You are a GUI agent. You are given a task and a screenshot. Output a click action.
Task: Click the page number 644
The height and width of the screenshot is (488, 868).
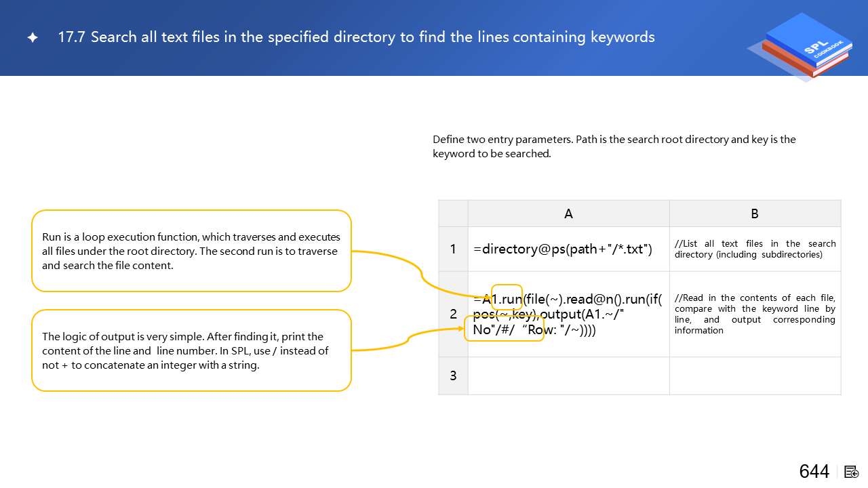[814, 472]
